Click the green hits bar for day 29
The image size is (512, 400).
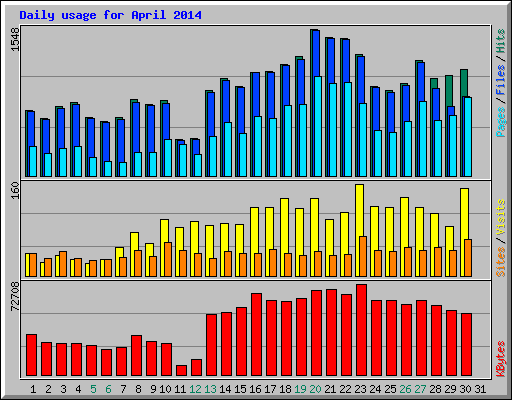click(449, 91)
